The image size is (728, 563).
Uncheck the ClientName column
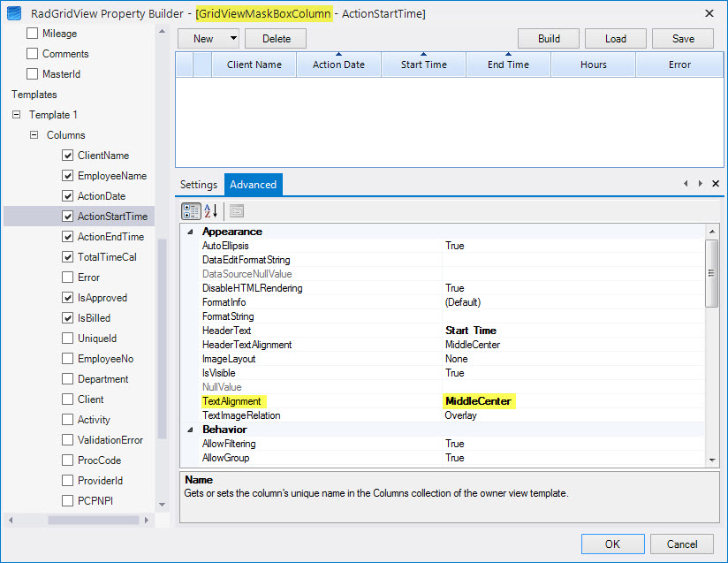pos(67,156)
